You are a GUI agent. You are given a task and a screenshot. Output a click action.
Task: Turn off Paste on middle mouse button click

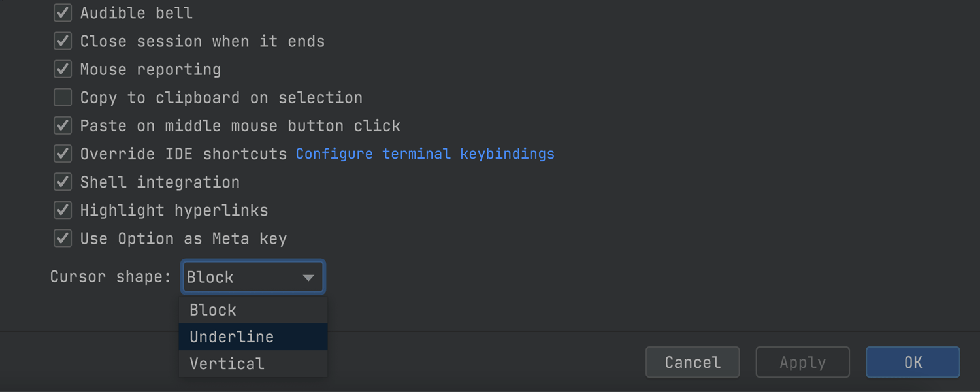(63, 125)
